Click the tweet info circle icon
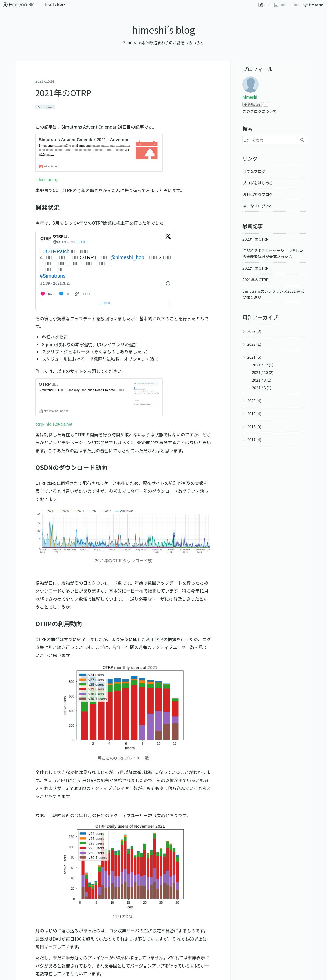Screen dimensions: 327x980 click(x=168, y=283)
